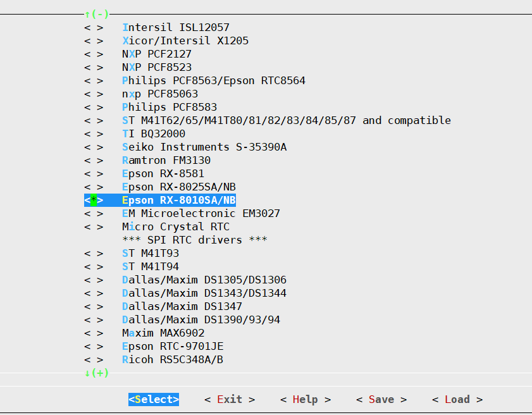Toggle the Ricoh RS5C348A/B tristate box
532x415 pixels.
click(x=94, y=360)
